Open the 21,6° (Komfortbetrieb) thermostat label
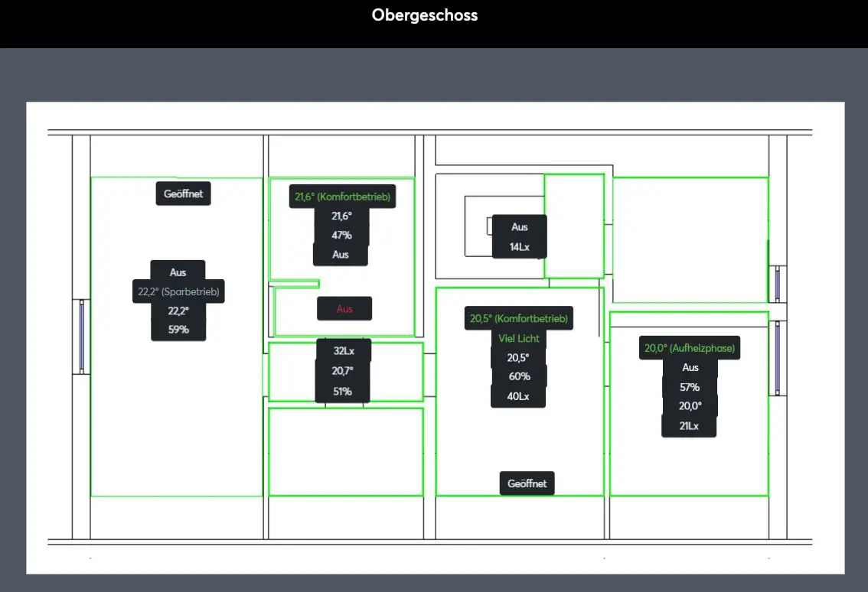868x592 pixels. pos(342,197)
